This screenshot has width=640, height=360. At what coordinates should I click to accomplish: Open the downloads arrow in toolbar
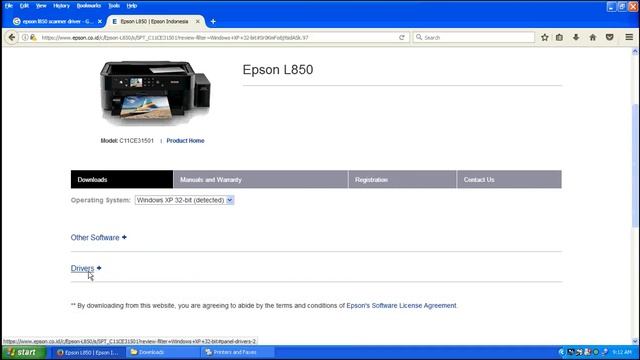tap(576, 37)
